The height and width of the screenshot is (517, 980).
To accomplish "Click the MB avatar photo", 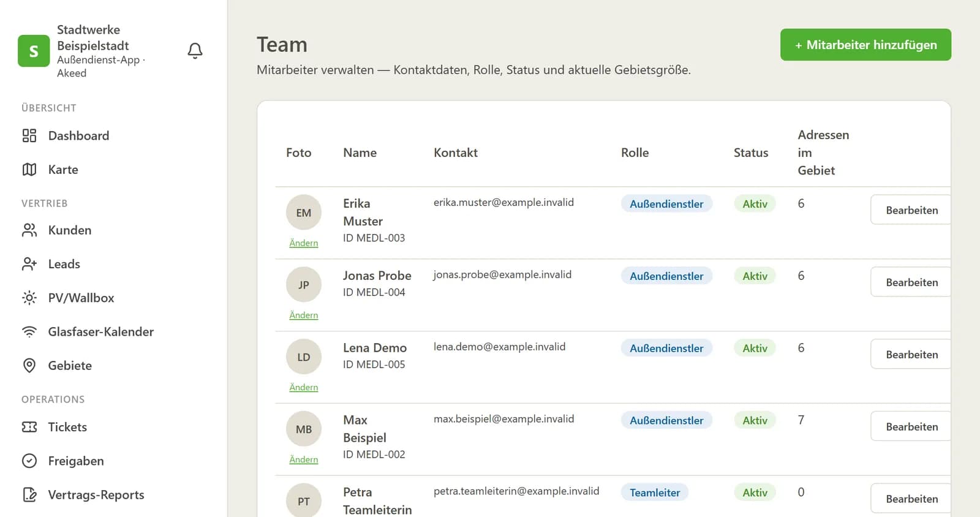I will tap(304, 429).
